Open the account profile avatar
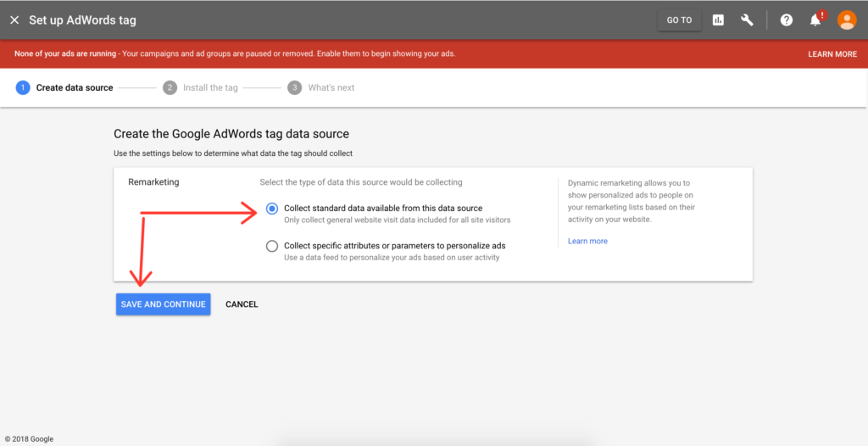The height and width of the screenshot is (446, 868). pyautogui.click(x=846, y=20)
